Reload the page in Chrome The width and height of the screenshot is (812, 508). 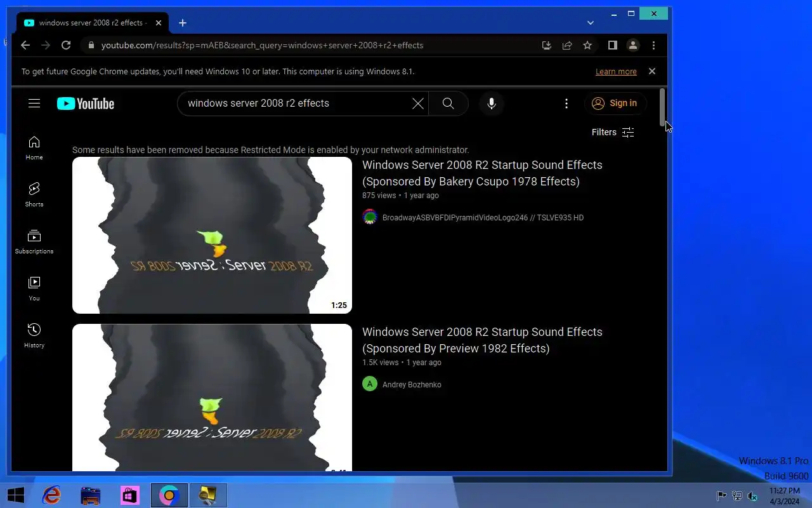66,45
